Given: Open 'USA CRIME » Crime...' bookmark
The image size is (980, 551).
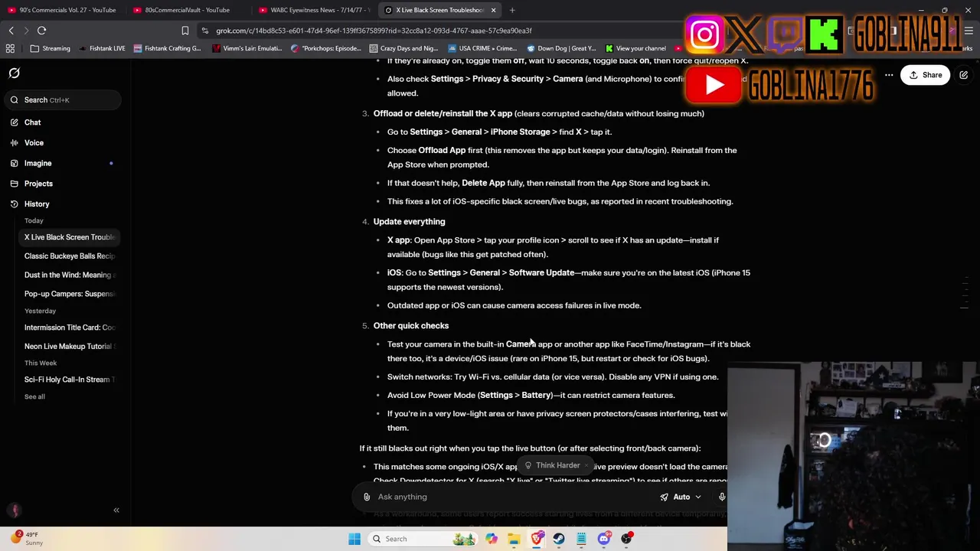Looking at the screenshot, I should click(483, 48).
